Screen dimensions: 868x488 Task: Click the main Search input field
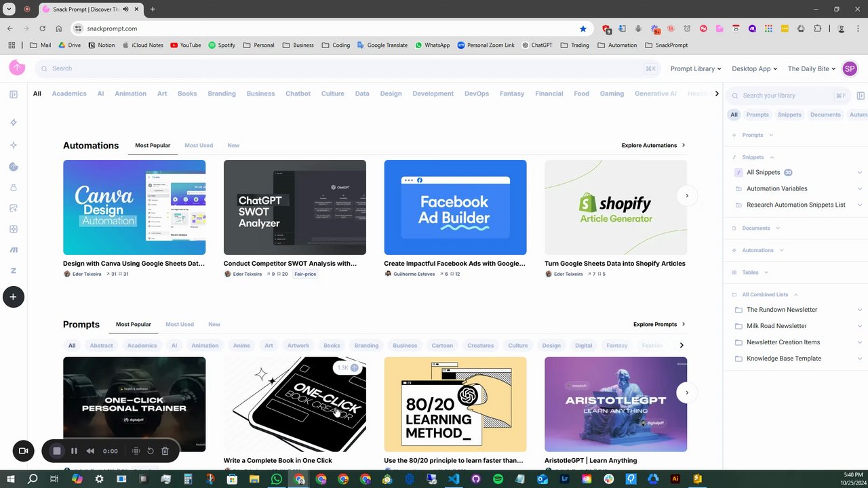pyautogui.click(x=347, y=68)
